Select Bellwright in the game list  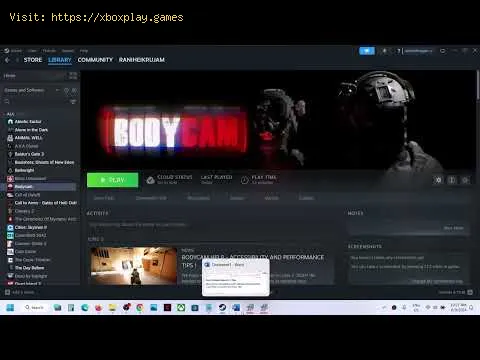click(24, 170)
